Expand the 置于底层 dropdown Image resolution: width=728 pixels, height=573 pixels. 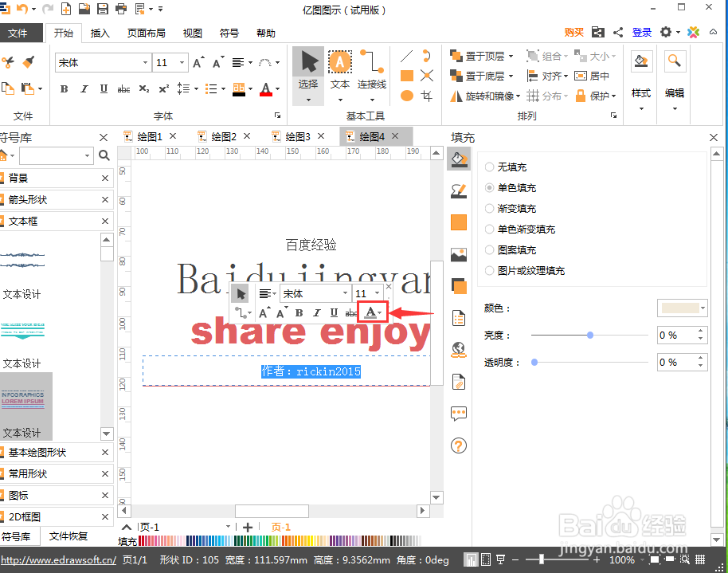pos(511,76)
